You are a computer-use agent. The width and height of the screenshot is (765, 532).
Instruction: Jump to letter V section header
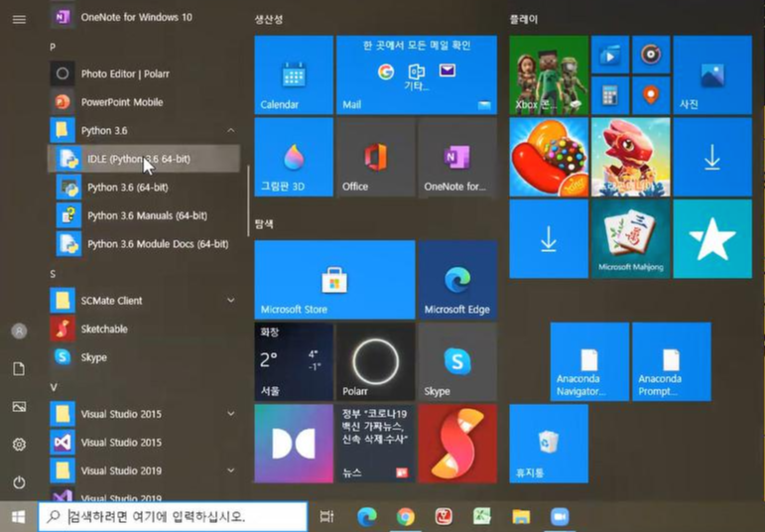point(54,387)
